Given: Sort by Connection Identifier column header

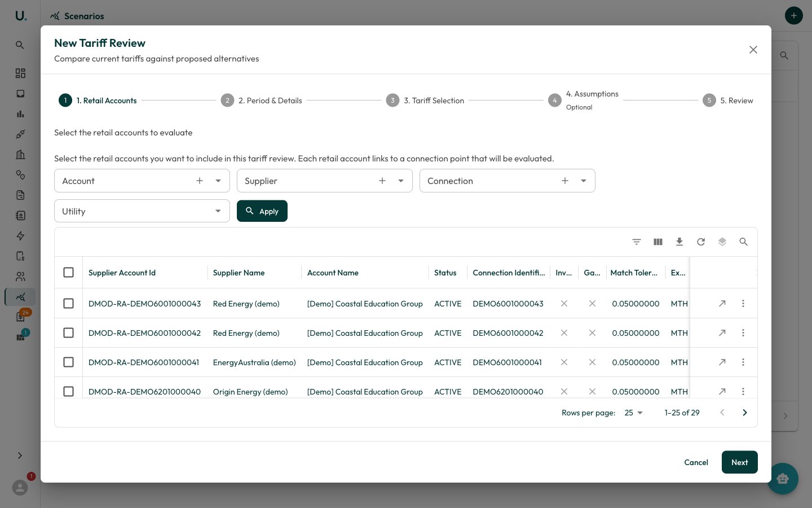Looking at the screenshot, I should [509, 273].
